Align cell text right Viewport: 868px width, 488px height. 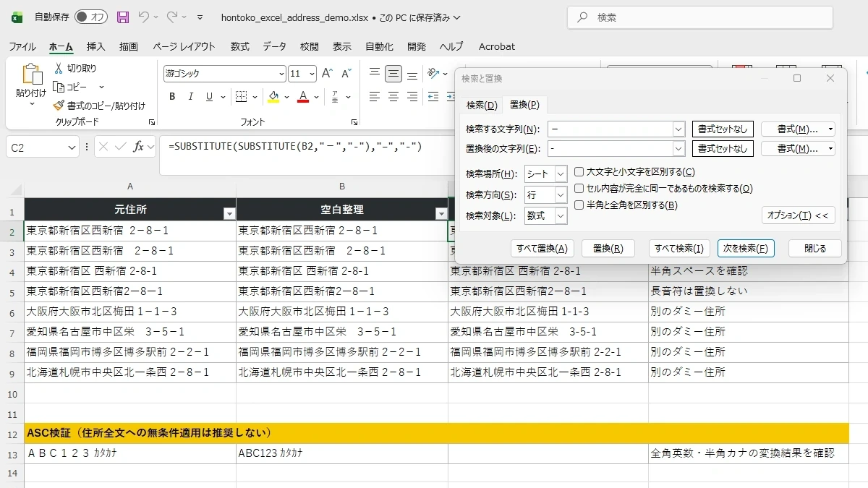pyautogui.click(x=412, y=97)
